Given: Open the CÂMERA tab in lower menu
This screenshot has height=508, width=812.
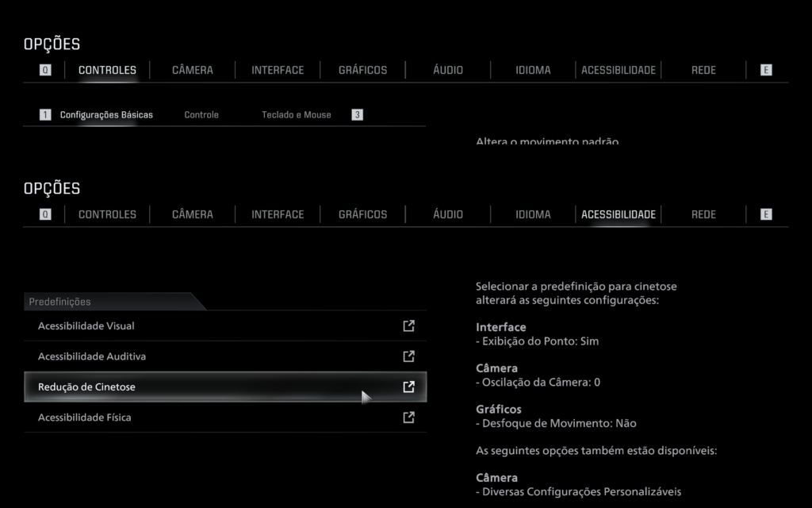Looking at the screenshot, I should 193,214.
